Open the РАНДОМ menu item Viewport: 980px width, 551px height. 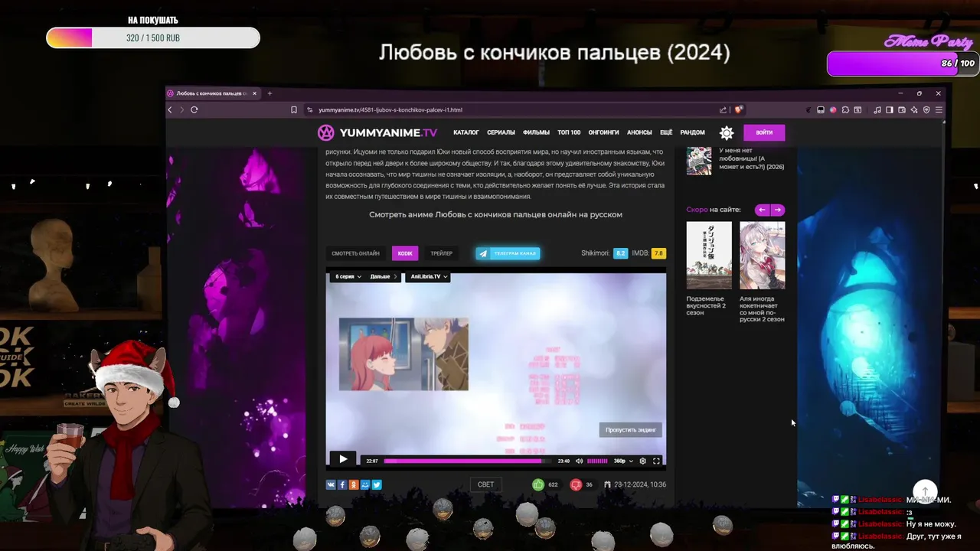(x=692, y=132)
